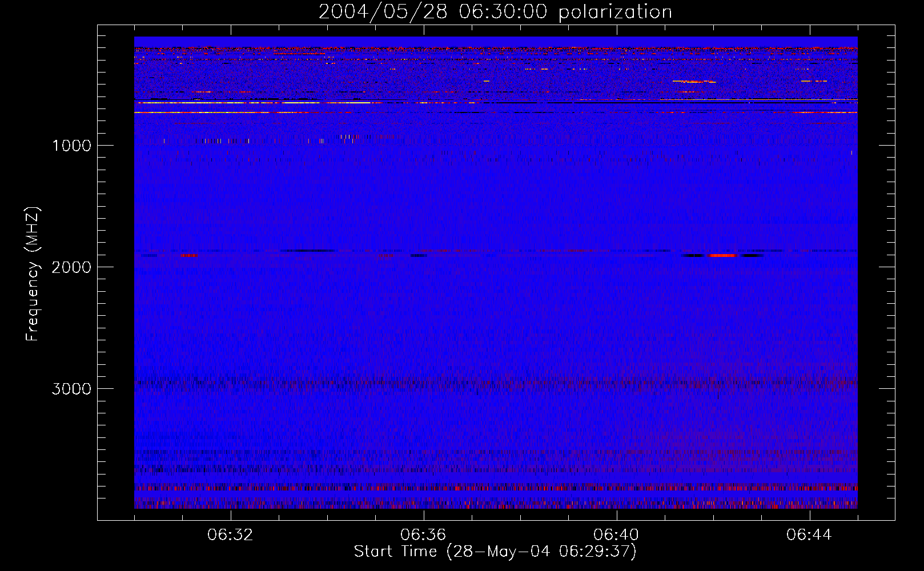Click the 'Start Time (28-May-04 06:29:37)' label
924x571 pixels.
click(x=495, y=552)
